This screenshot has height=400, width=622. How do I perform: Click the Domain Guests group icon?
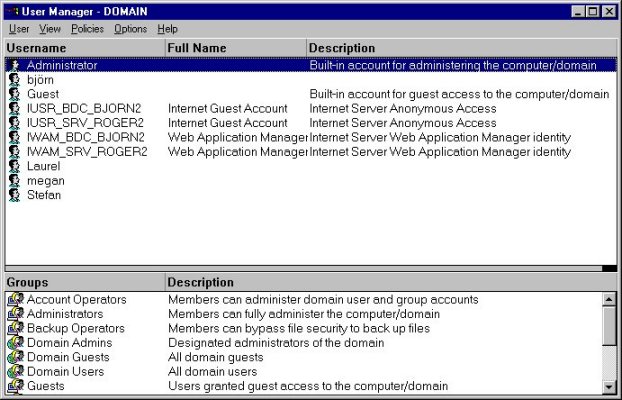coord(15,357)
